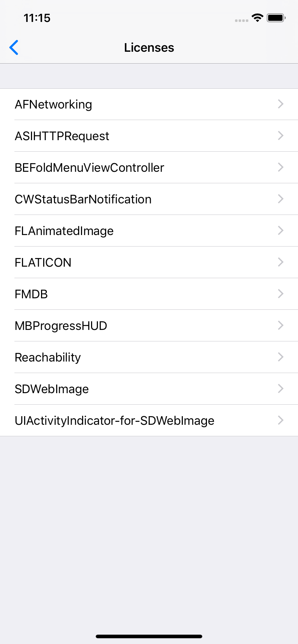Viewport: 298px width, 644px height.
Task: Tap chevron beside ASIHTTPRequest
Action: [x=281, y=136]
